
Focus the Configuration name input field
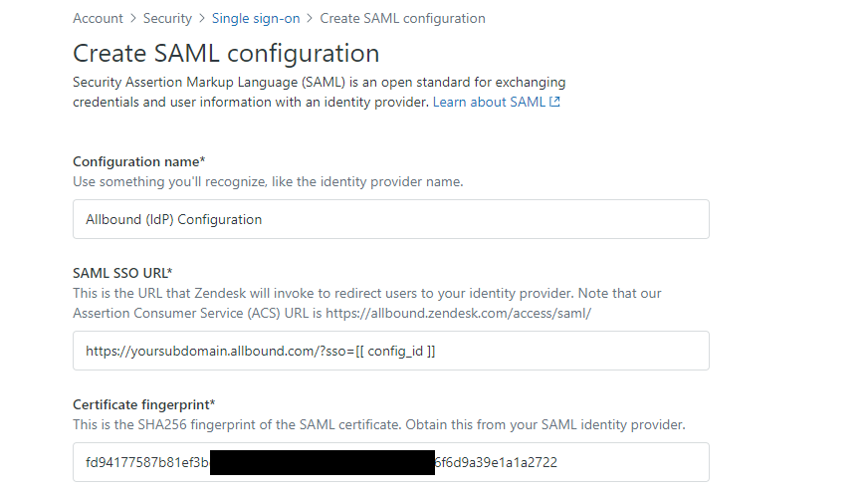point(391,219)
